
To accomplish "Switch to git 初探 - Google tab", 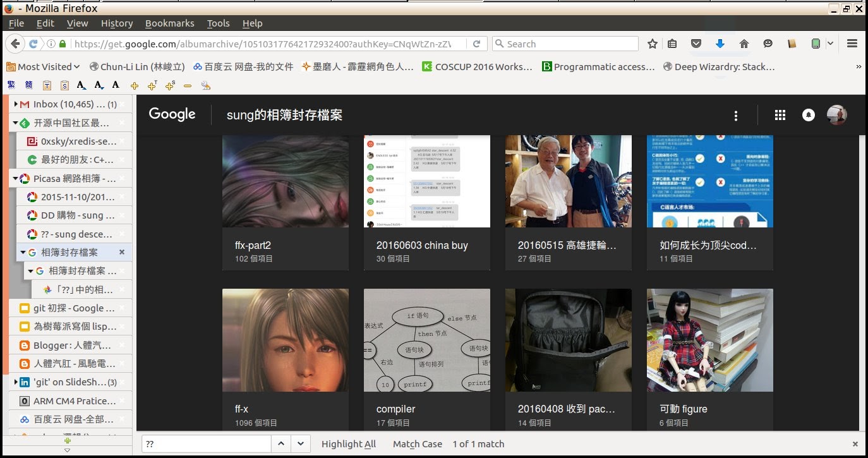I will point(70,308).
